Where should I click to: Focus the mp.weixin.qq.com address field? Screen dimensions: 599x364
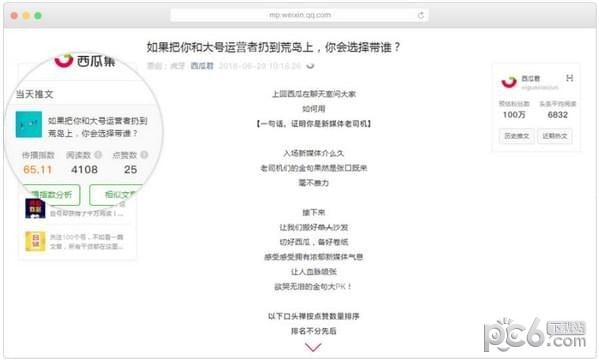(300, 15)
